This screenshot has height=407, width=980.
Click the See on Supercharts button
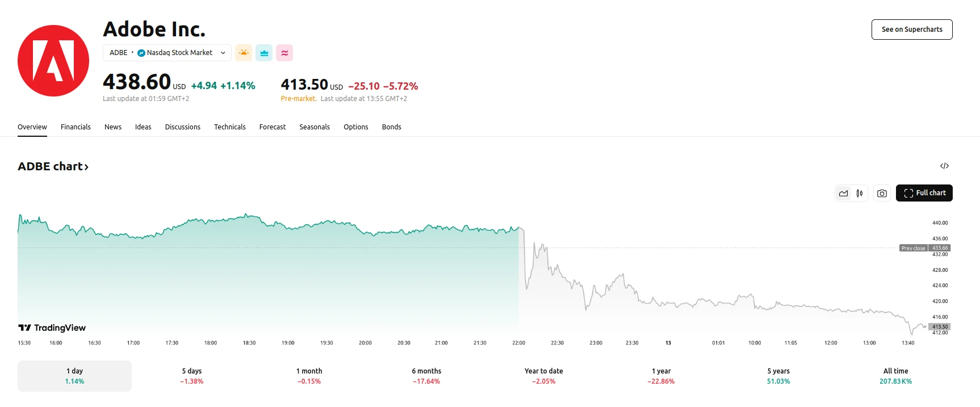pyautogui.click(x=912, y=30)
